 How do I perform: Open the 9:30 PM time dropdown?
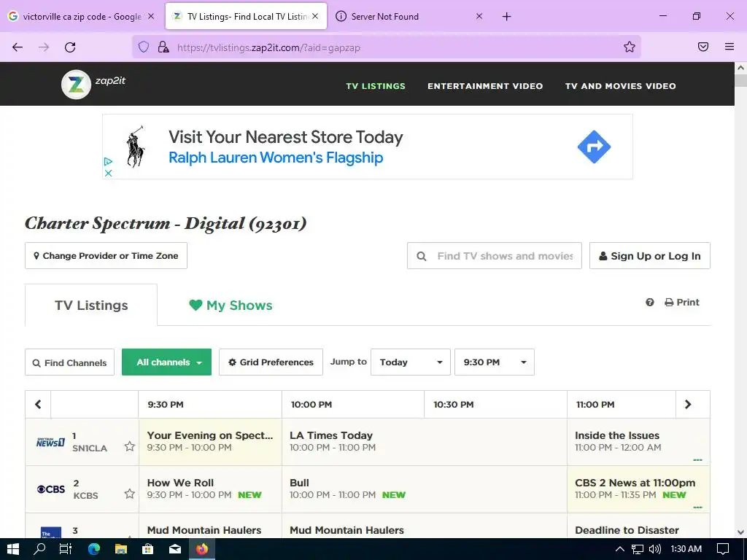(495, 362)
